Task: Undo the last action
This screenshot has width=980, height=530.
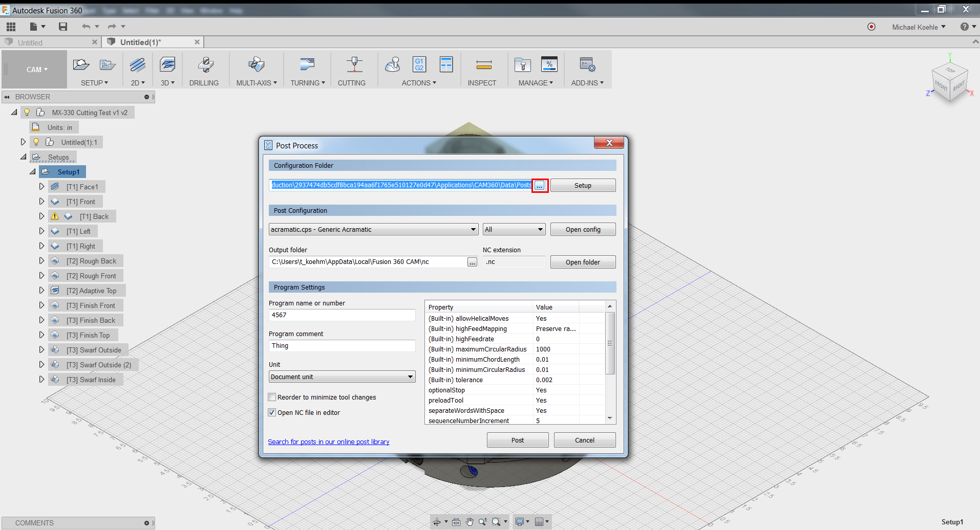Action: coord(86,27)
